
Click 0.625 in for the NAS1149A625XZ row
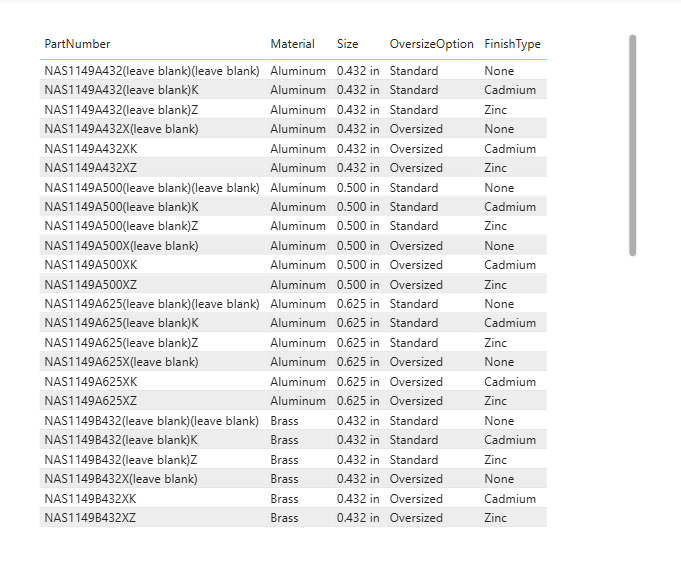[x=358, y=401]
